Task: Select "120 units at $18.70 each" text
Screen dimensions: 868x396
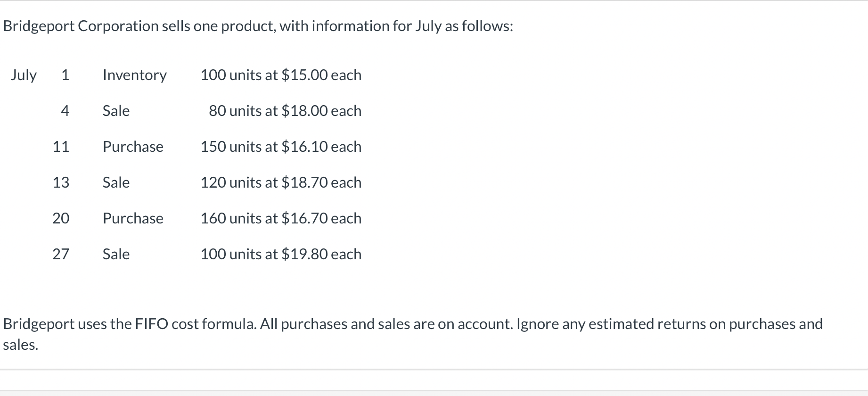Action: (x=281, y=182)
